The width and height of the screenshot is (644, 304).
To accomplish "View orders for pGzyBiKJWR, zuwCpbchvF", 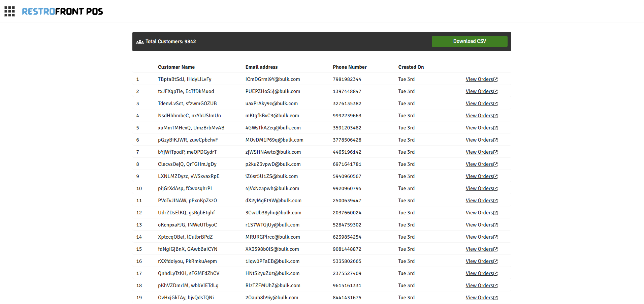I will (482, 140).
